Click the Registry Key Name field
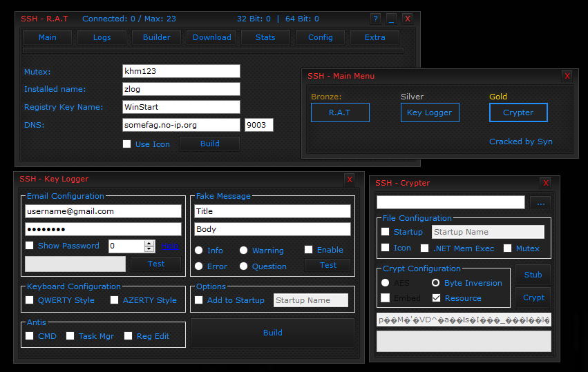 181,107
